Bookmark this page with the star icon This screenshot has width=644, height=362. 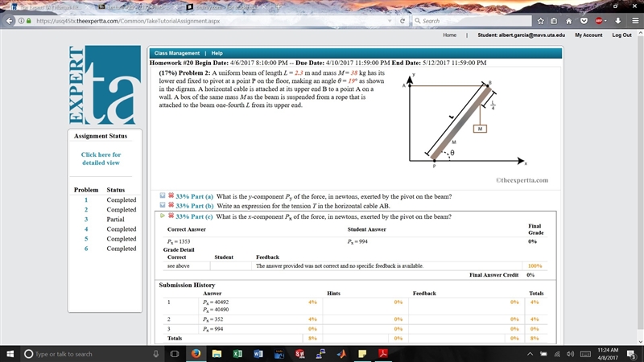coord(540,21)
